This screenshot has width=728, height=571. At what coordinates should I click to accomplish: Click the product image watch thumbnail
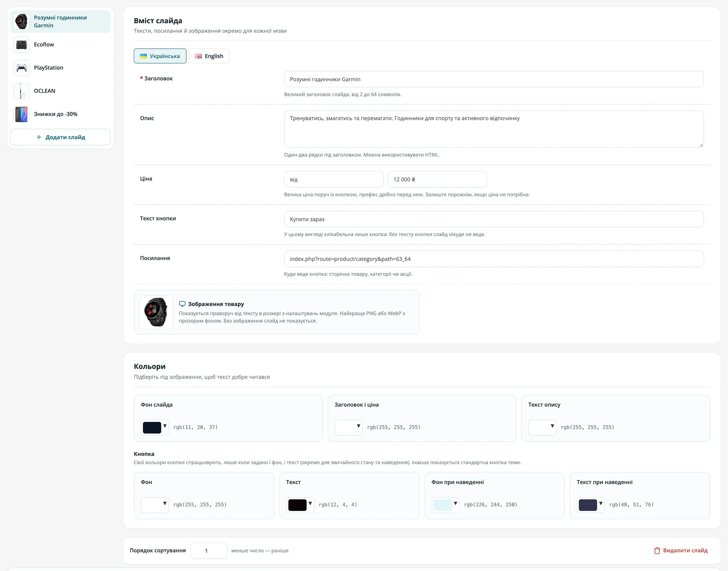click(x=156, y=312)
